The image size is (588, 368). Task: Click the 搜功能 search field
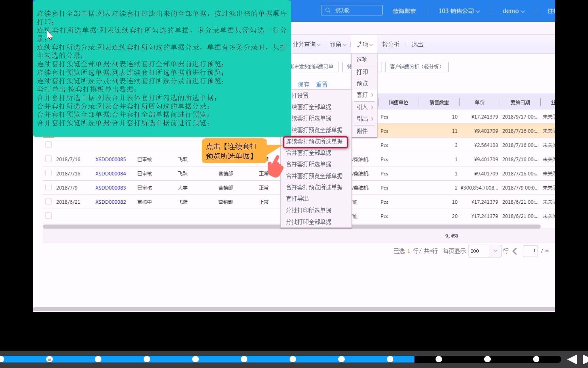[x=352, y=10]
